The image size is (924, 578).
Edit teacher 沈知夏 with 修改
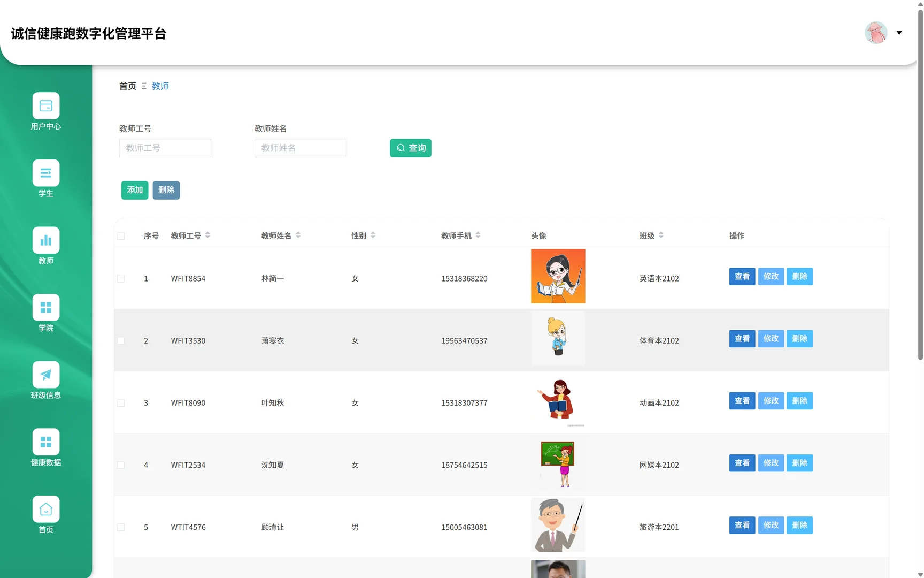(771, 463)
